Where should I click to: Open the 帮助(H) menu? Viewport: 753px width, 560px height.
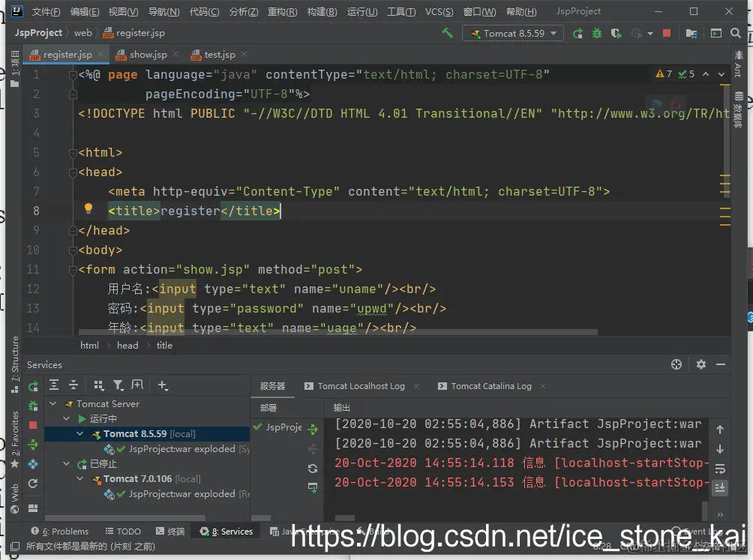point(521,11)
